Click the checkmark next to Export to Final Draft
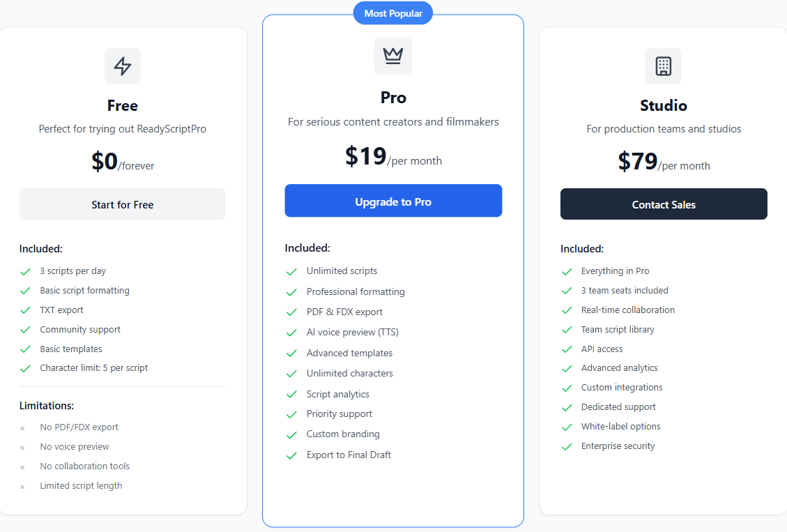 (x=291, y=455)
